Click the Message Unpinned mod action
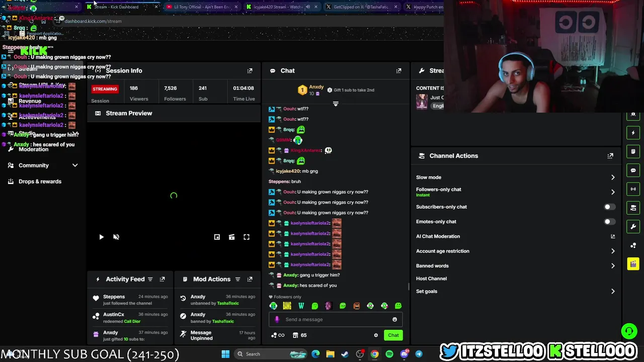This screenshot has width=644, height=362. [x=217, y=335]
